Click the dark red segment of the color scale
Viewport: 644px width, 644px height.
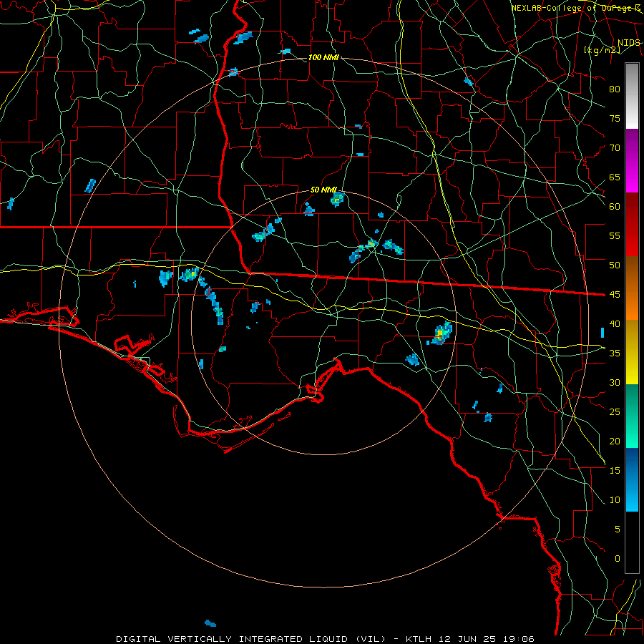[x=632, y=225]
